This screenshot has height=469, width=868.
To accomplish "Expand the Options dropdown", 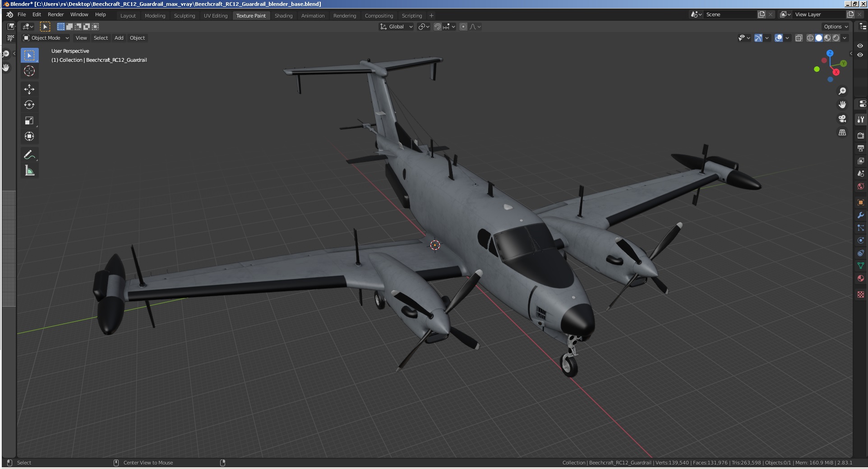I will tap(836, 27).
